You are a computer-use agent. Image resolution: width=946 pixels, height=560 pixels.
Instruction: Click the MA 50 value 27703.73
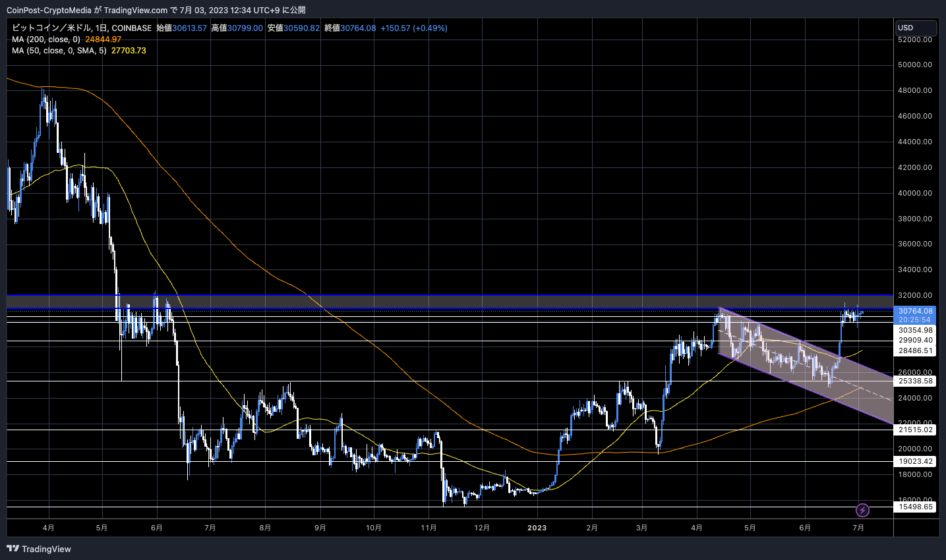129,51
